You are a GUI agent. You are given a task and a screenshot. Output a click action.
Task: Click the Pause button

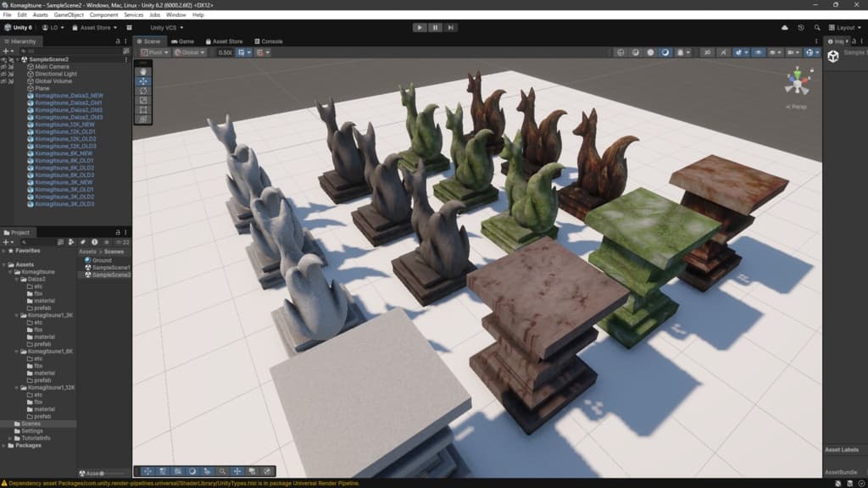click(x=435, y=28)
